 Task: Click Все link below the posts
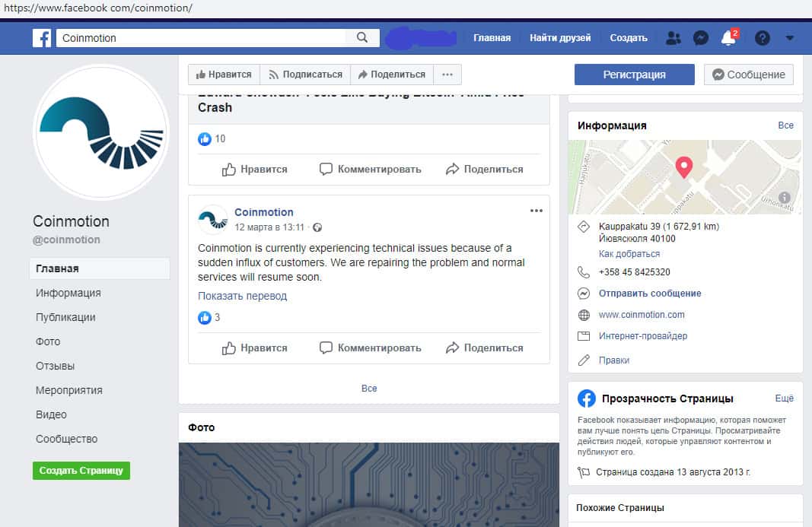pos(369,389)
